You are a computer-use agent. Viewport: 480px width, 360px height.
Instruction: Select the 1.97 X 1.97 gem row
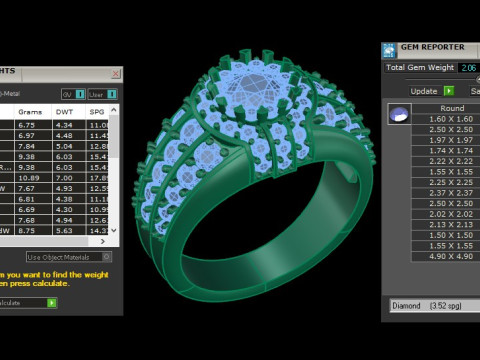[x=446, y=140]
